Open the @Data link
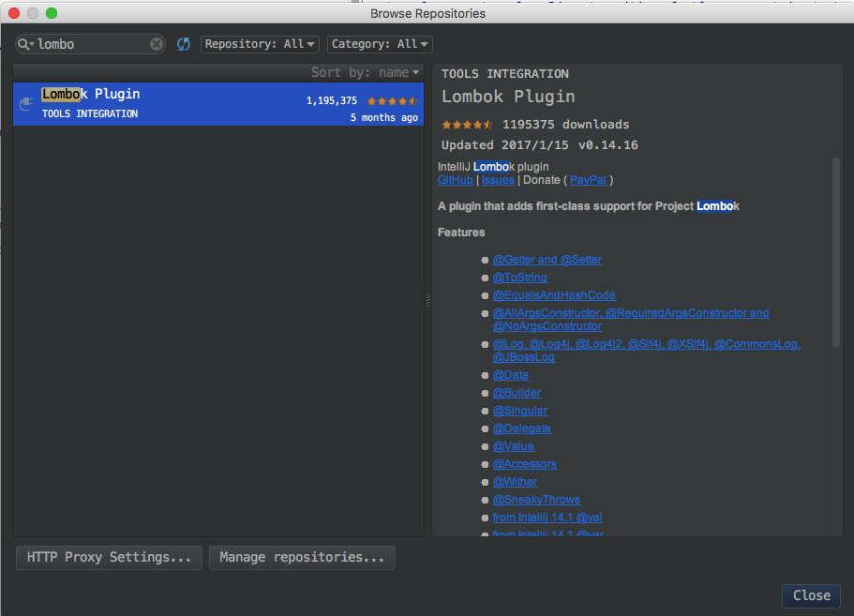 point(510,375)
